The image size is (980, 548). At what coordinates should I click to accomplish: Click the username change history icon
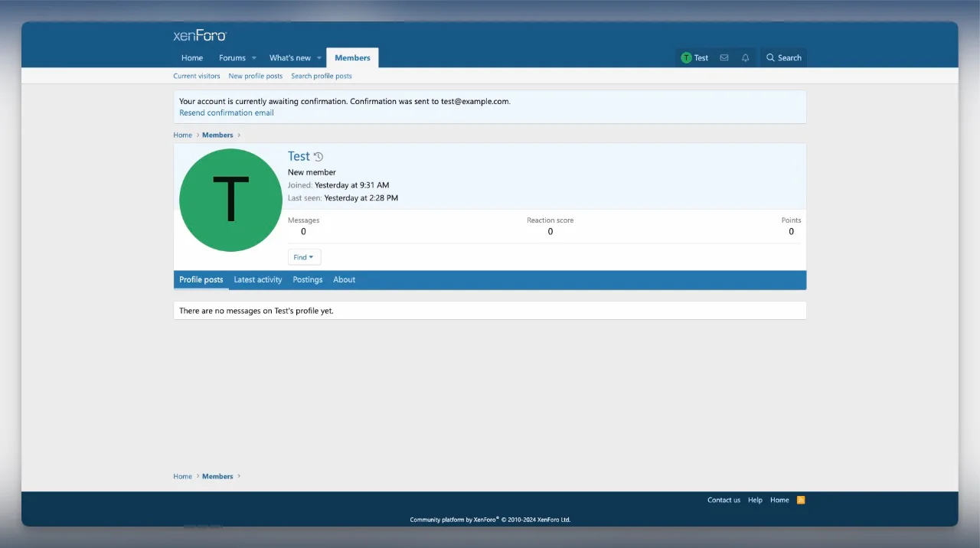tap(318, 157)
